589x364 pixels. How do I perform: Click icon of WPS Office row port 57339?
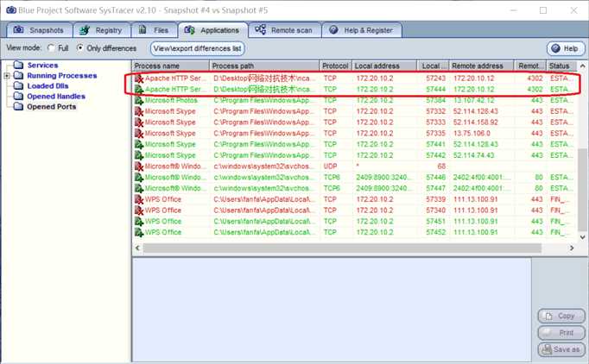pos(139,199)
